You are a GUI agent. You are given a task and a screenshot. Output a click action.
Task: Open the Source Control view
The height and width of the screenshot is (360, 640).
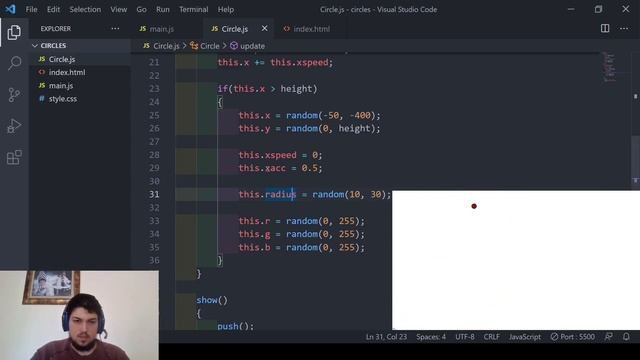[x=14, y=95]
